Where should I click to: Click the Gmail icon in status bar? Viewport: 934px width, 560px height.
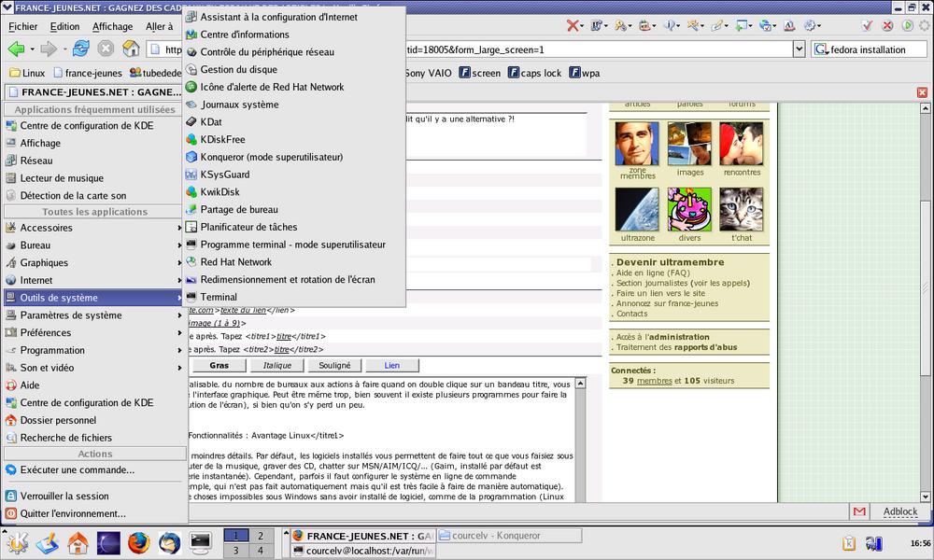click(858, 511)
